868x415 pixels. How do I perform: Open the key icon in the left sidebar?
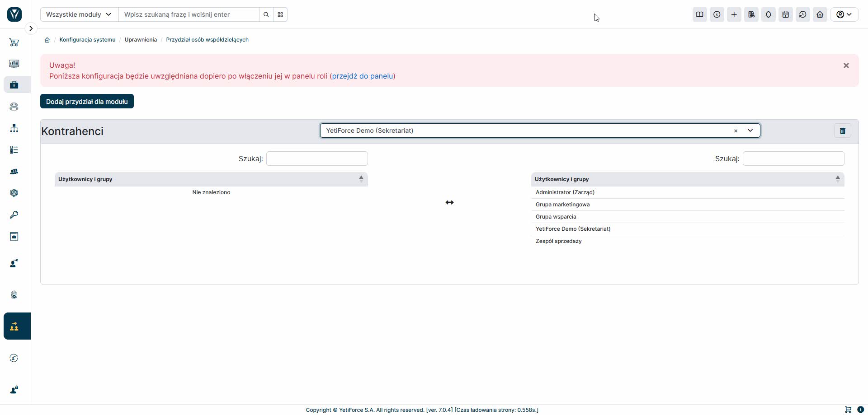coord(14,214)
